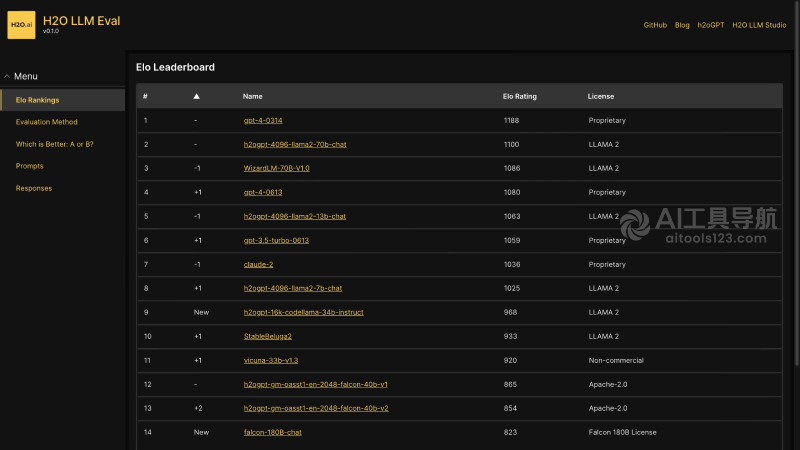Image resolution: width=800 pixels, height=450 pixels.
Task: Sort by the Name column header
Action: pyautogui.click(x=253, y=96)
